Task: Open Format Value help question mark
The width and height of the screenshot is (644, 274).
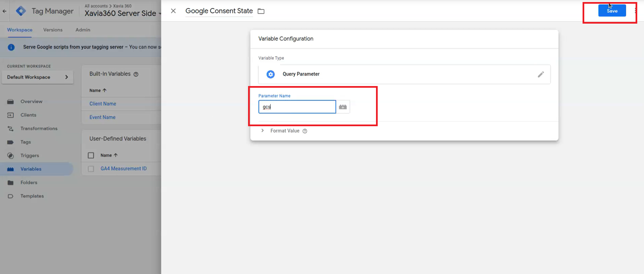Action: coord(305,131)
